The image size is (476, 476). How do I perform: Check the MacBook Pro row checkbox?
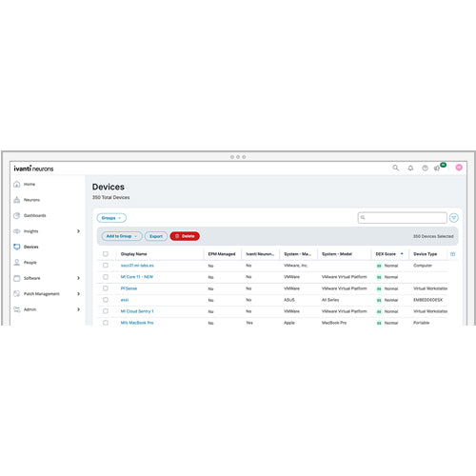click(106, 323)
